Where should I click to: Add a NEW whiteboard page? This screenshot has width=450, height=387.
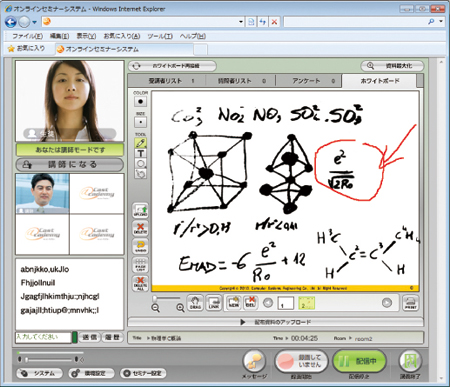tap(234, 303)
